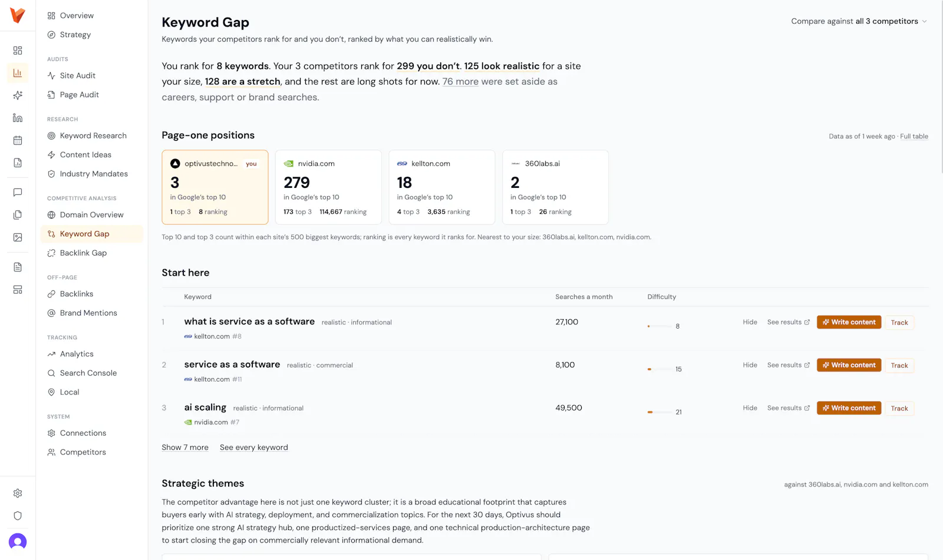
Task: Select the nvidia.com page-one positions card
Action: [x=328, y=187]
